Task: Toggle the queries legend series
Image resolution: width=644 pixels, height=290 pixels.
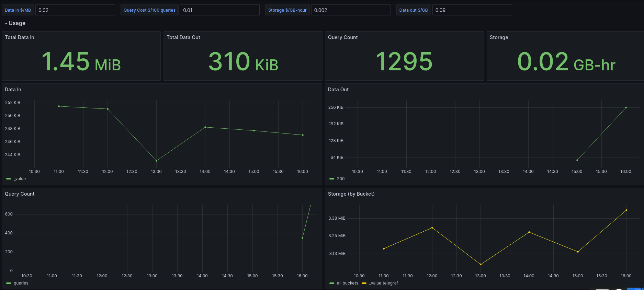Action: pos(21,283)
